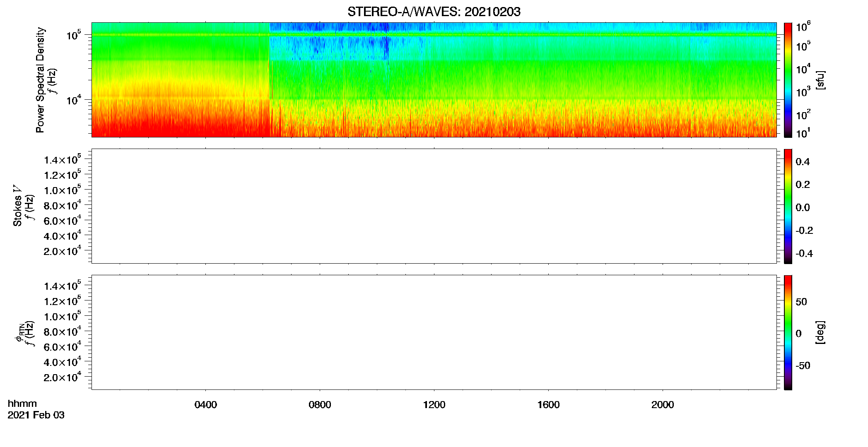Click the 2000 time axis label
The image size is (868, 447).
[x=663, y=404]
